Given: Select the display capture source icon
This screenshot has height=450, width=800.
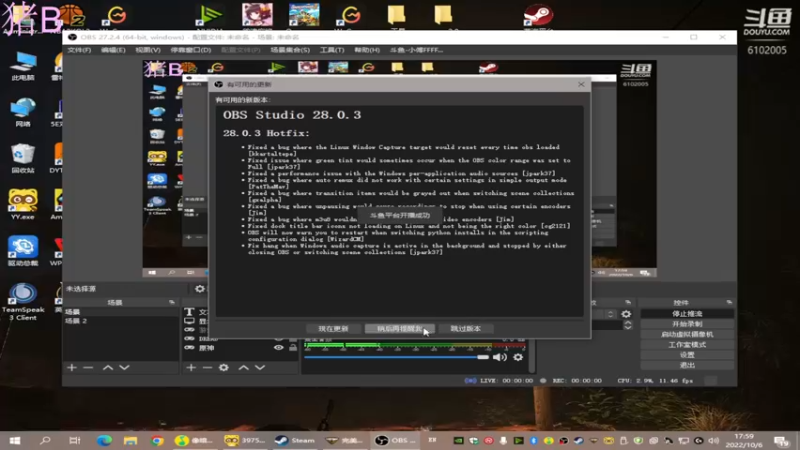Looking at the screenshot, I should coord(189,321).
